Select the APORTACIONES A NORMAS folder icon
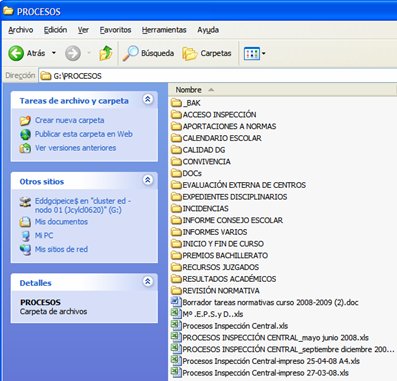 176,126
